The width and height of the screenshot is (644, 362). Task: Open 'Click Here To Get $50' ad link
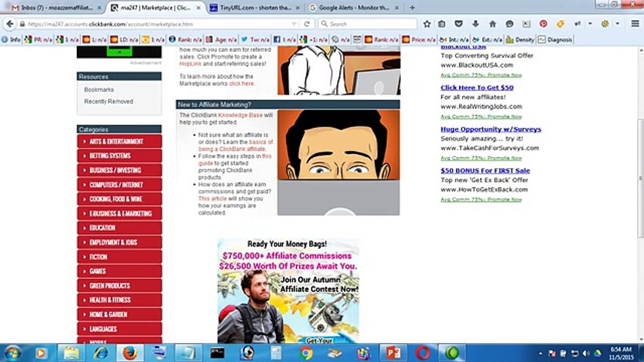[x=477, y=87]
